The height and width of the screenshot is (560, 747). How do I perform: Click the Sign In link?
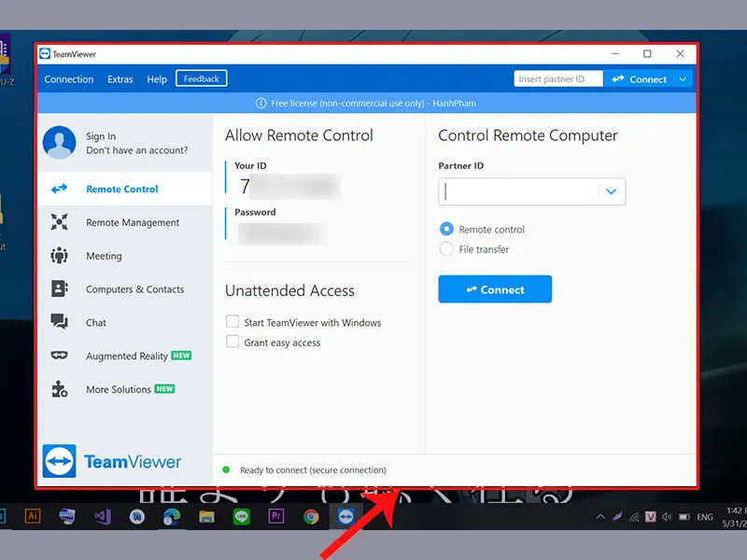[x=100, y=135]
